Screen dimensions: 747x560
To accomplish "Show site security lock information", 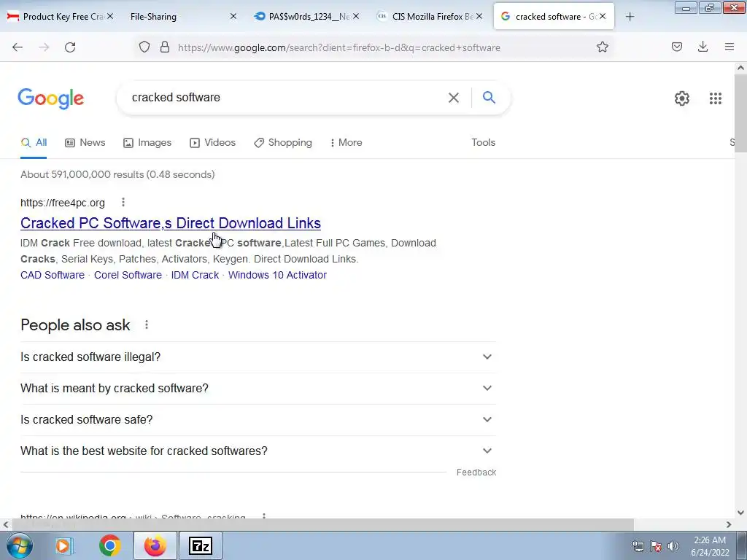I will [165, 47].
